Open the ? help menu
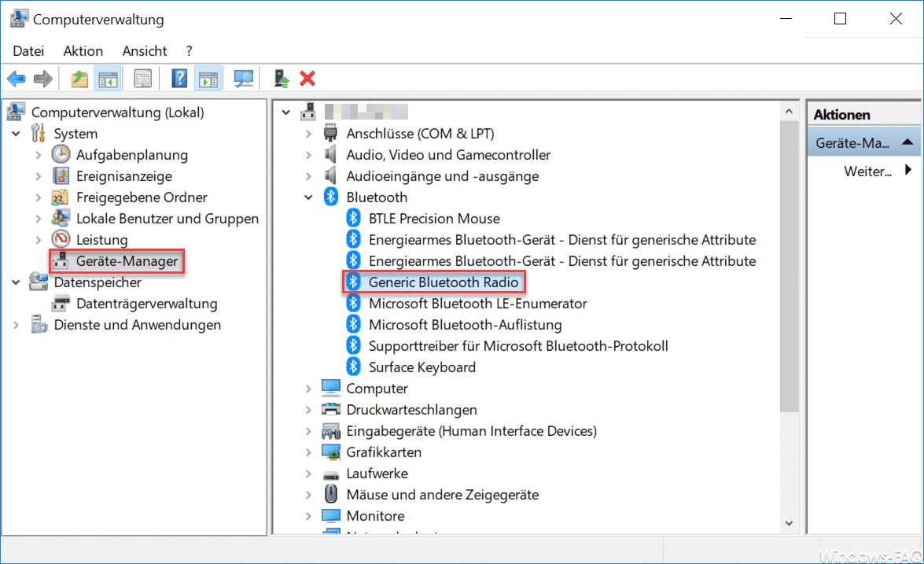The height and width of the screenshot is (564, 924). point(189,51)
